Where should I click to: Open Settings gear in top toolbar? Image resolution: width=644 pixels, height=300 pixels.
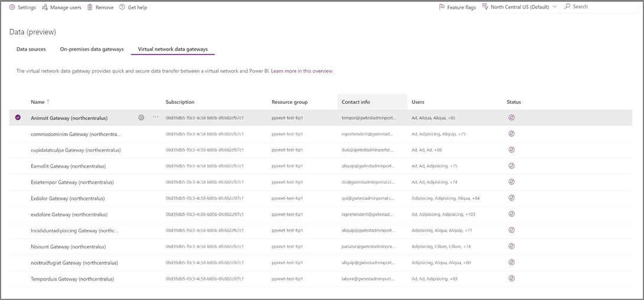click(x=12, y=8)
